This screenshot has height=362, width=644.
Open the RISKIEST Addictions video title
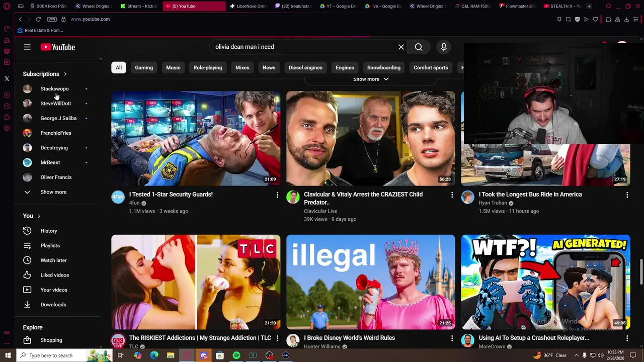(200, 338)
